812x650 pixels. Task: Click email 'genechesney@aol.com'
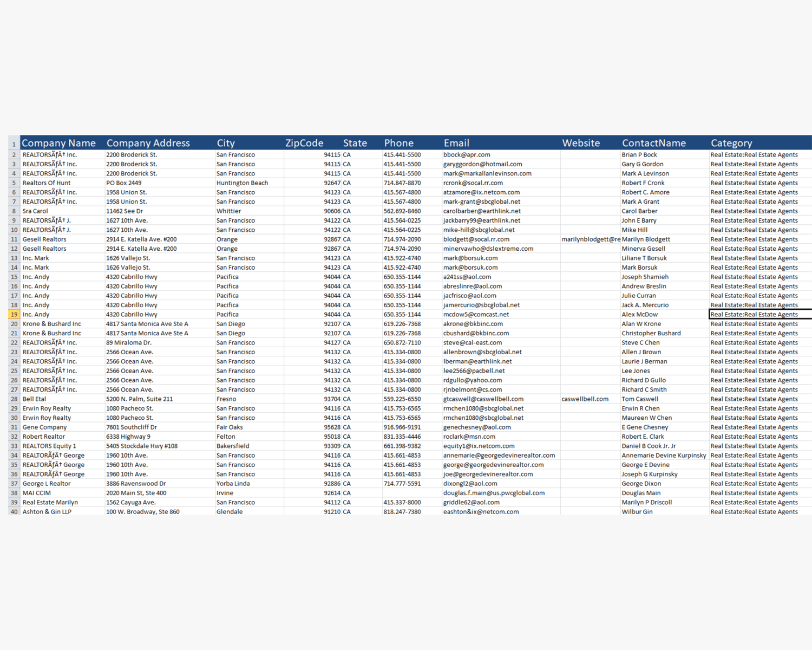point(501,427)
